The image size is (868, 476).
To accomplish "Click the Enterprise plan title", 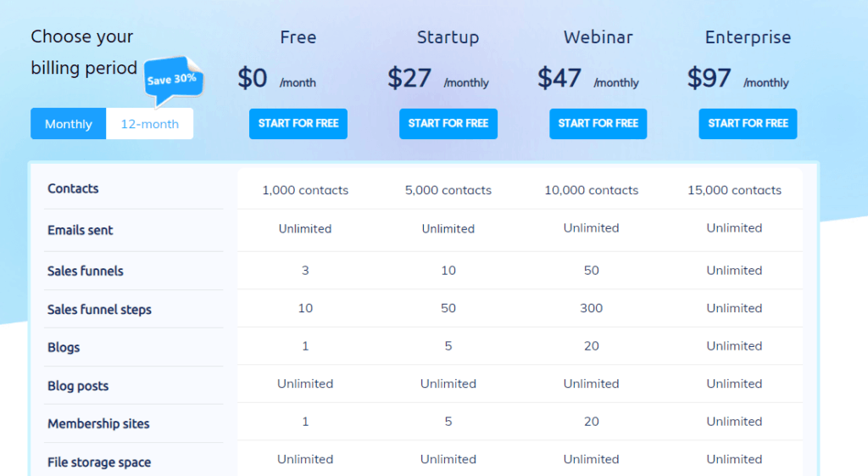I will [748, 37].
